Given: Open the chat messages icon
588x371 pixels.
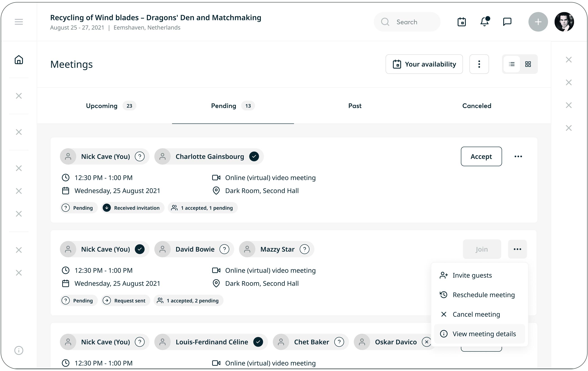Looking at the screenshot, I should 507,22.
